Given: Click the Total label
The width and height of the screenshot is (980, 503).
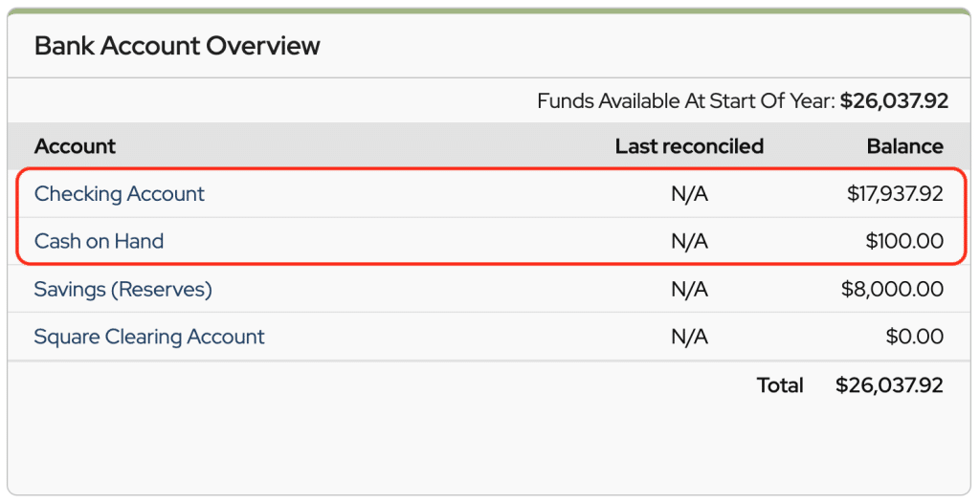Looking at the screenshot, I should pos(780,385).
